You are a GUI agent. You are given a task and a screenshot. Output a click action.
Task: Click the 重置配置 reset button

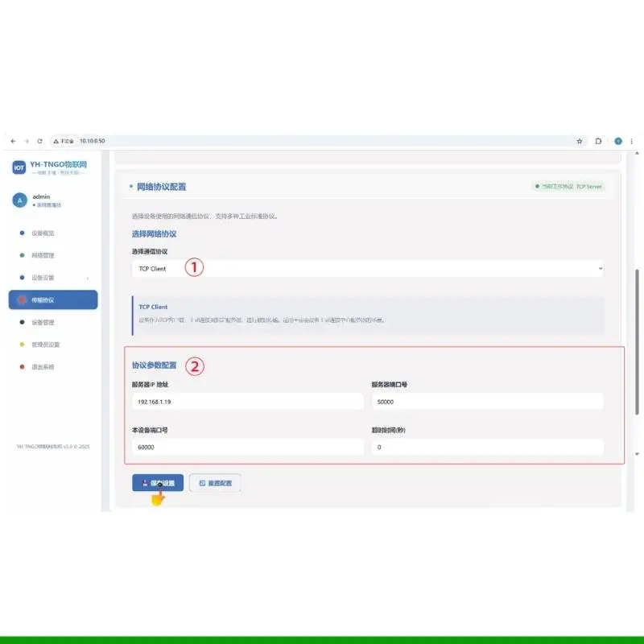pos(215,483)
